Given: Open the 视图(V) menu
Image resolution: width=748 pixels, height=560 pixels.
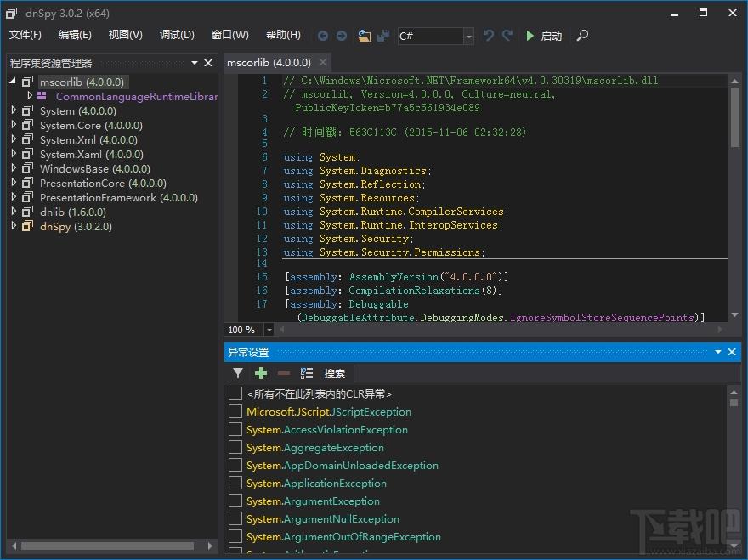Looking at the screenshot, I should [126, 35].
